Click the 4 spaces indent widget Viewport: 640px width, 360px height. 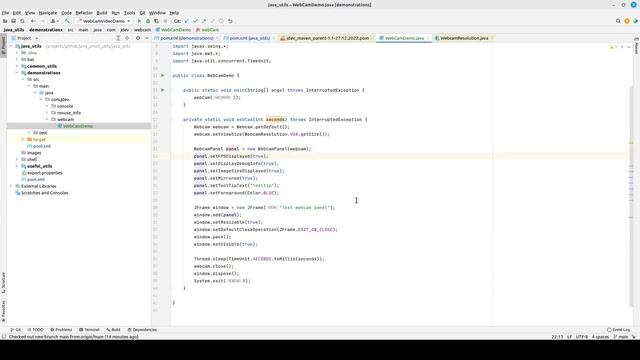pyautogui.click(x=600, y=337)
